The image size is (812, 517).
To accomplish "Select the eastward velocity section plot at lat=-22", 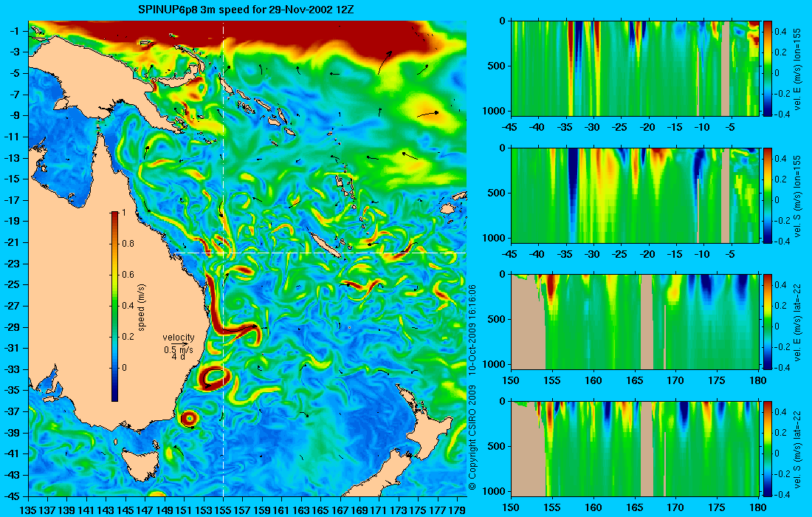I will [x=635, y=322].
